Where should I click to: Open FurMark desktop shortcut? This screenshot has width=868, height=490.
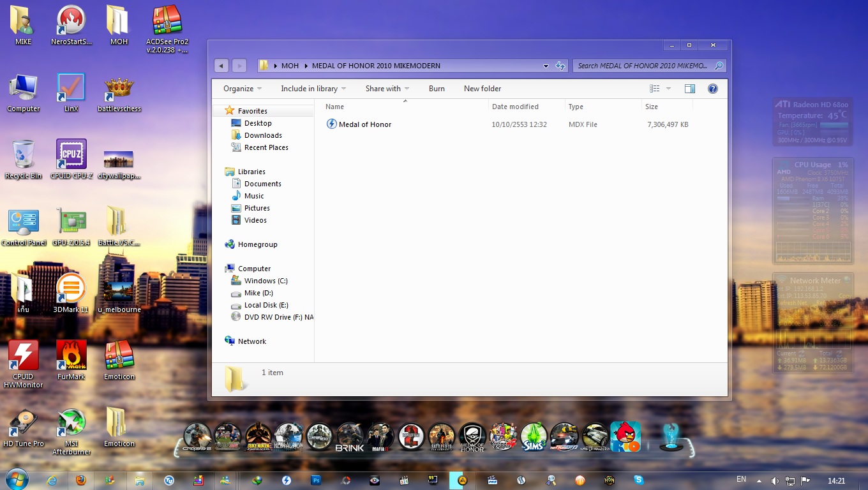71,356
